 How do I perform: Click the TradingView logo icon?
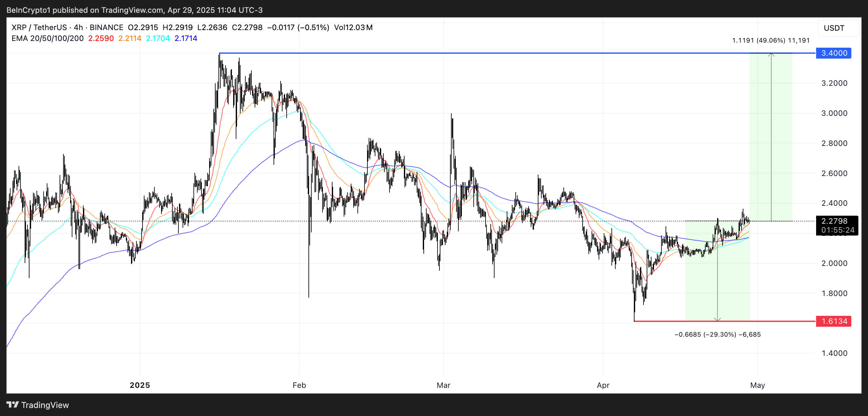[x=13, y=405]
